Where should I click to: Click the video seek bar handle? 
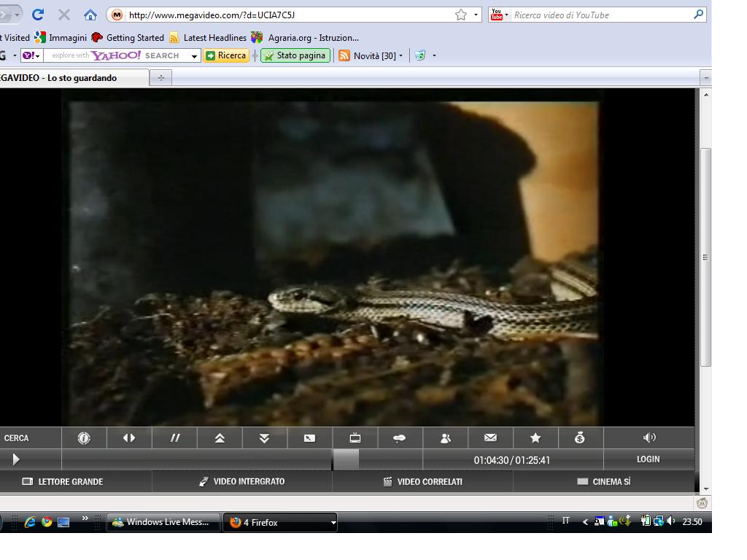click(346, 459)
